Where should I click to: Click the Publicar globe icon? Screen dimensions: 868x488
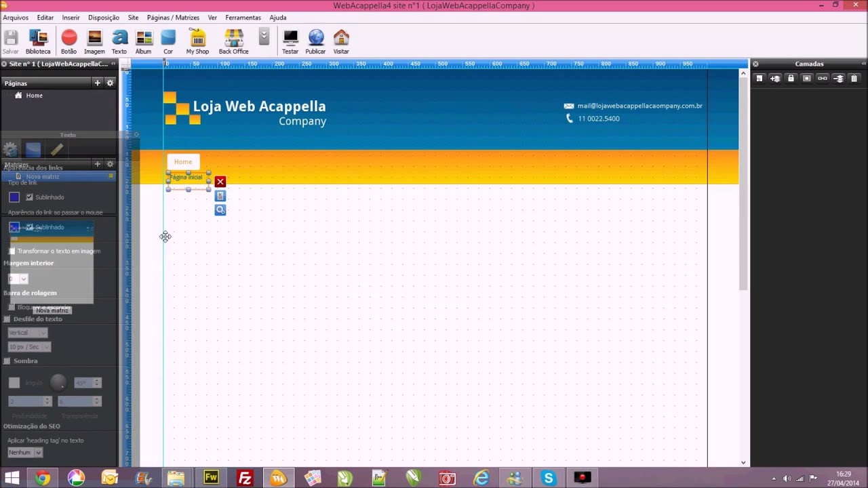(315, 41)
